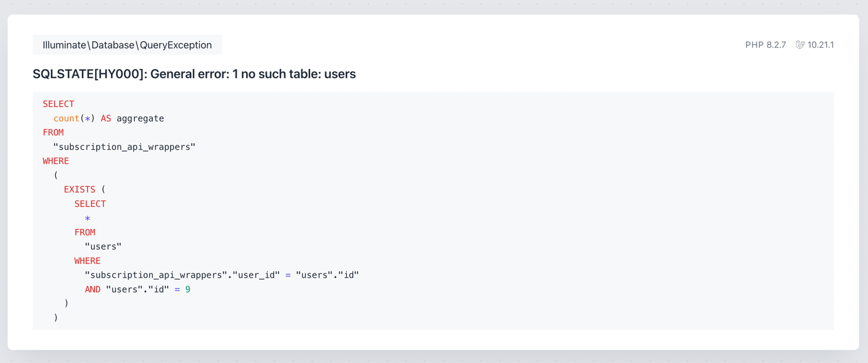
Task: Click the blue asterisk in the subquery
Action: pyautogui.click(x=88, y=219)
